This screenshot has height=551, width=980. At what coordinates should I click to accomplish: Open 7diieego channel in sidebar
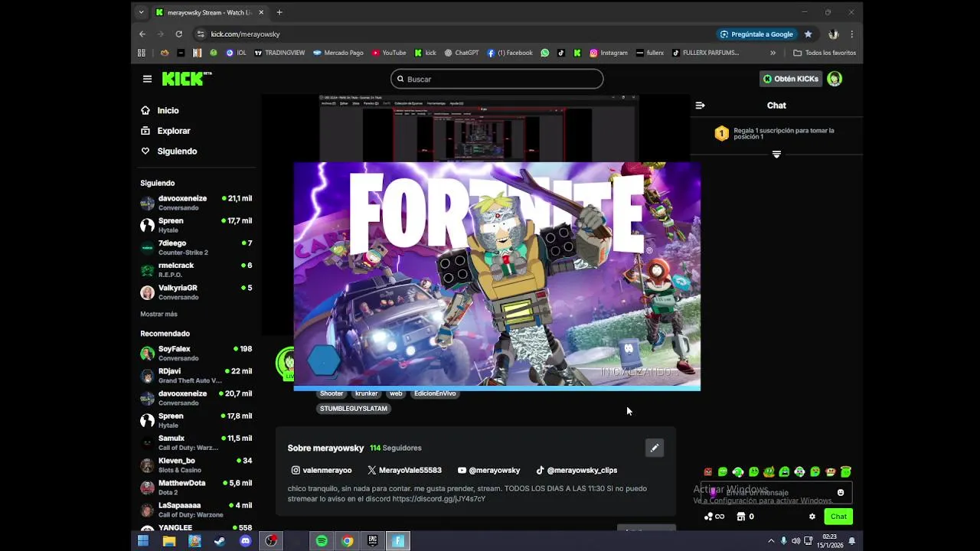click(196, 247)
